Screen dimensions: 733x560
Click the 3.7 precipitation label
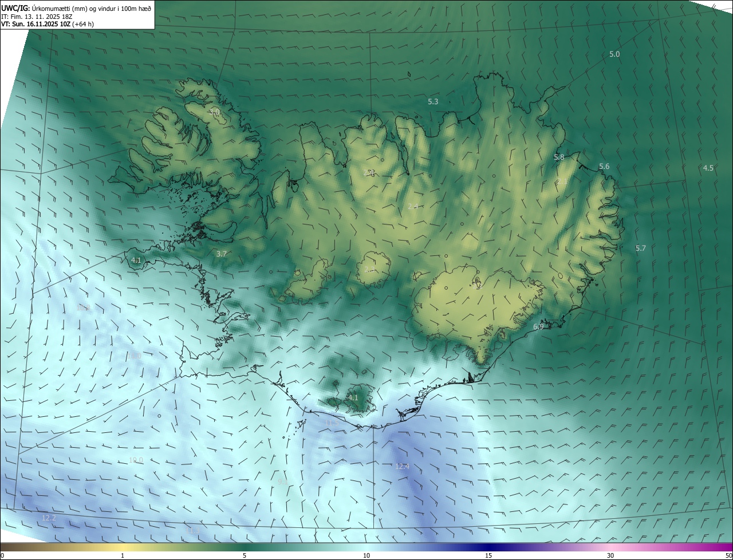click(x=222, y=253)
